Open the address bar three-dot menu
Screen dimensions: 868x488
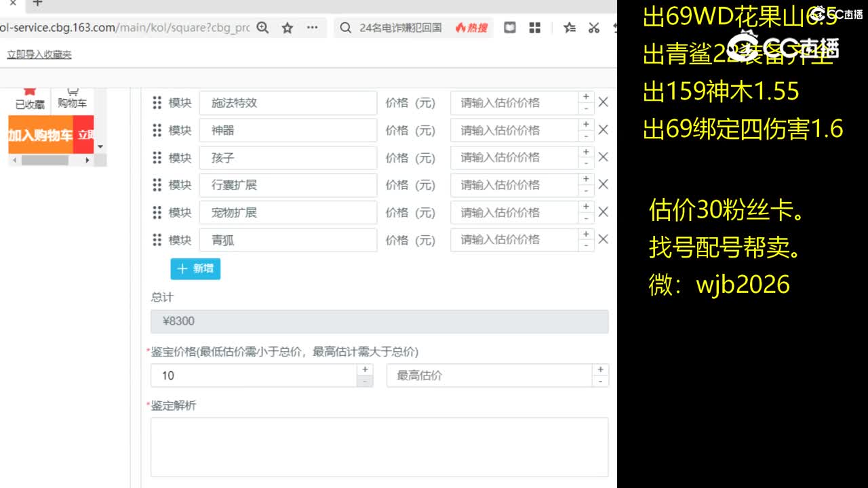(312, 28)
